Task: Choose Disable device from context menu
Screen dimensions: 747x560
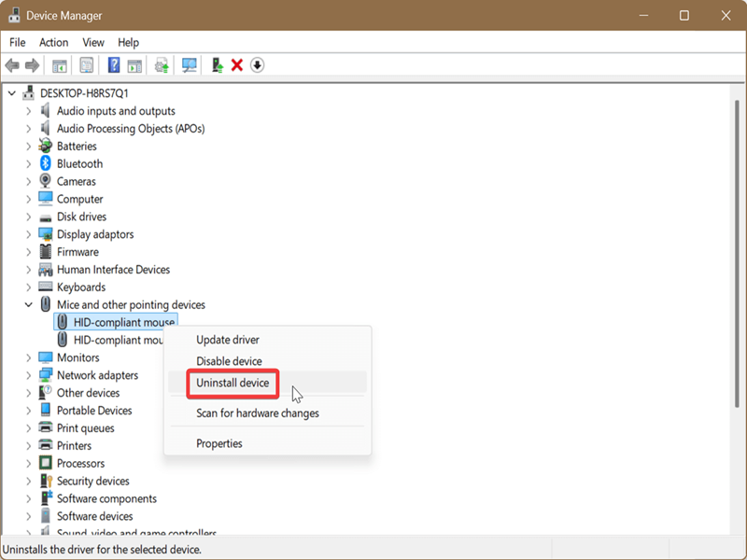Action: [x=267, y=361]
